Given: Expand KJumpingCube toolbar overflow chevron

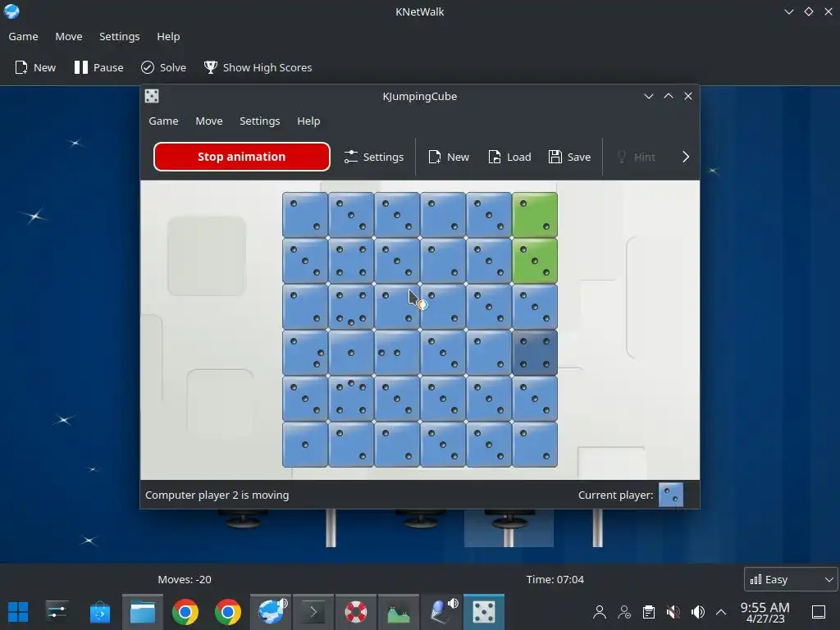Looking at the screenshot, I should tap(686, 157).
